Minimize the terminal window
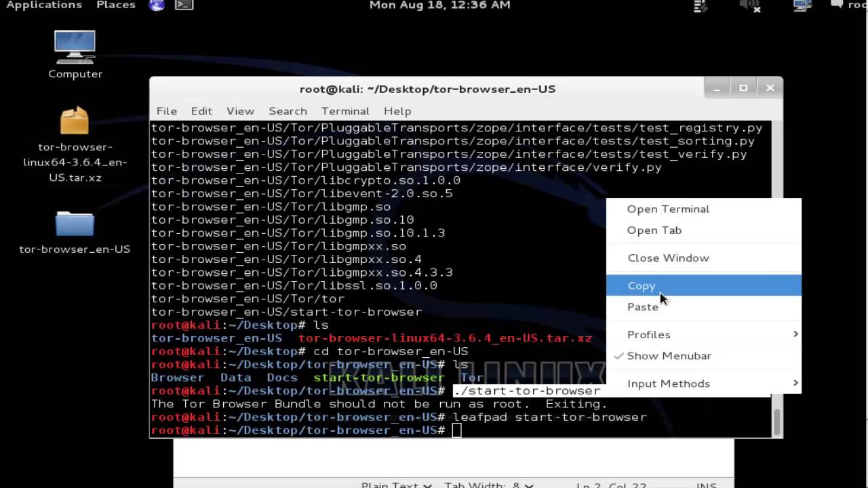 (717, 88)
